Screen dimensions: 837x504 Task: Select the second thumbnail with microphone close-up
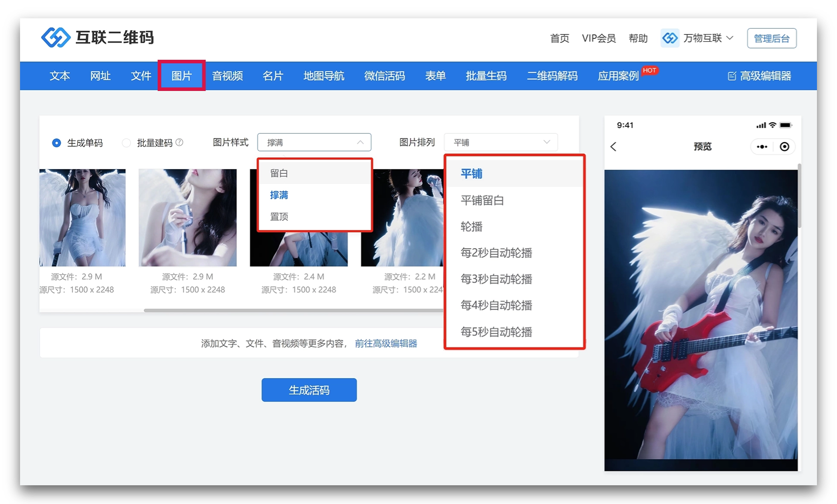[x=187, y=218]
